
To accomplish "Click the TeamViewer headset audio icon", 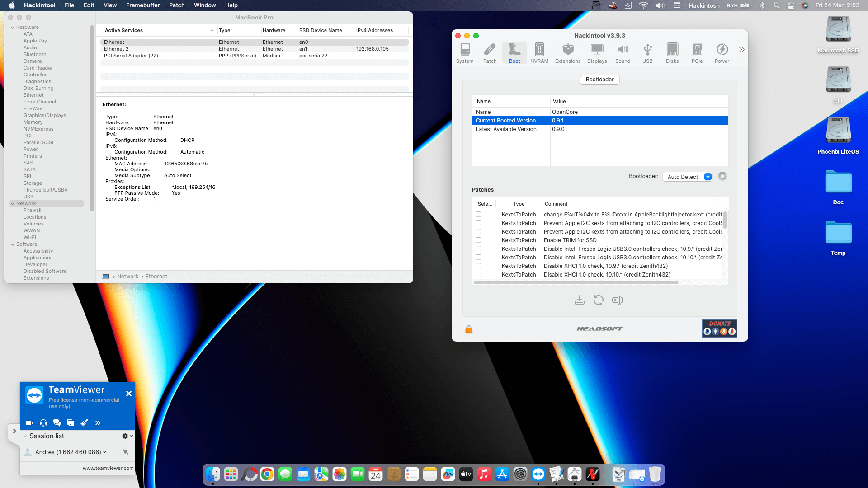I will coord(43,423).
